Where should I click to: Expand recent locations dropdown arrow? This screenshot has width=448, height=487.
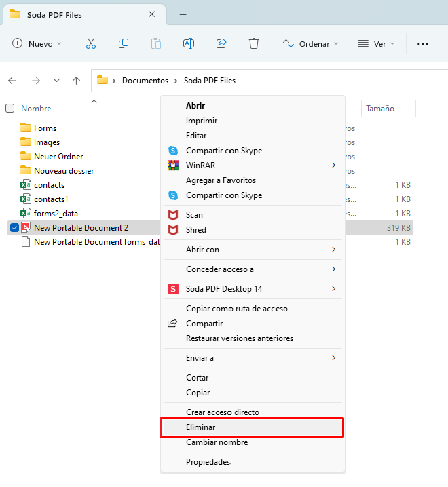point(56,81)
